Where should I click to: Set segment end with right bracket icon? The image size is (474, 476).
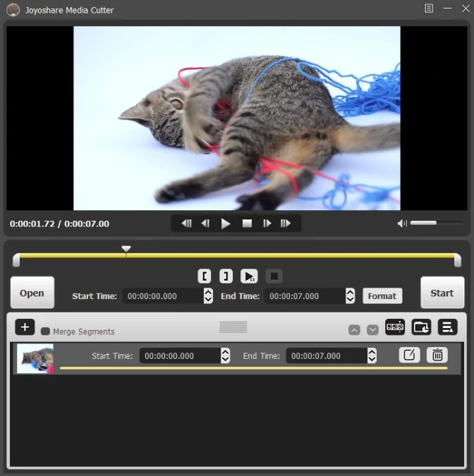[x=226, y=276]
